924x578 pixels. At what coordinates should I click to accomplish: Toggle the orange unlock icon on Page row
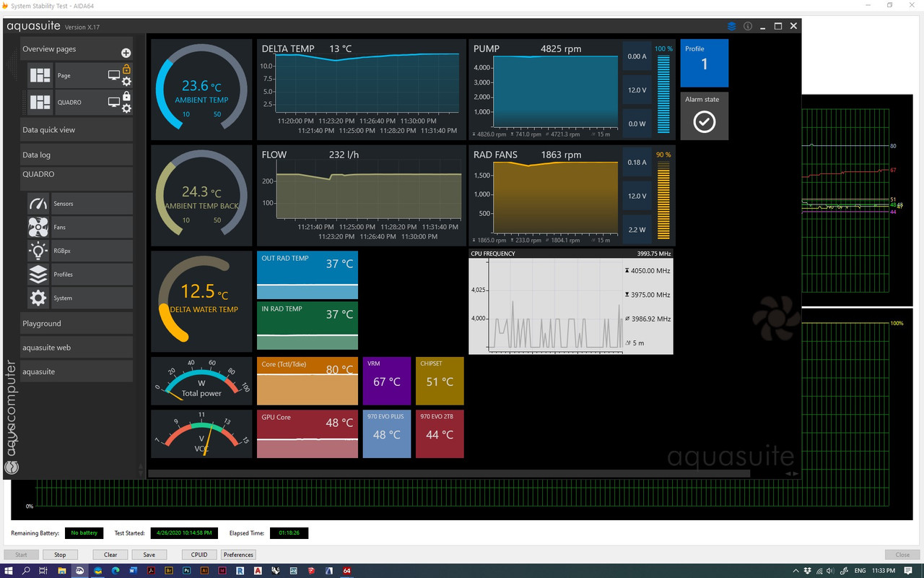tap(126, 69)
